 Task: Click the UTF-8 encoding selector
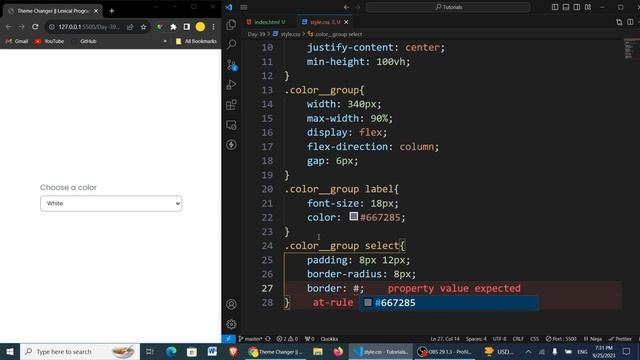point(499,339)
